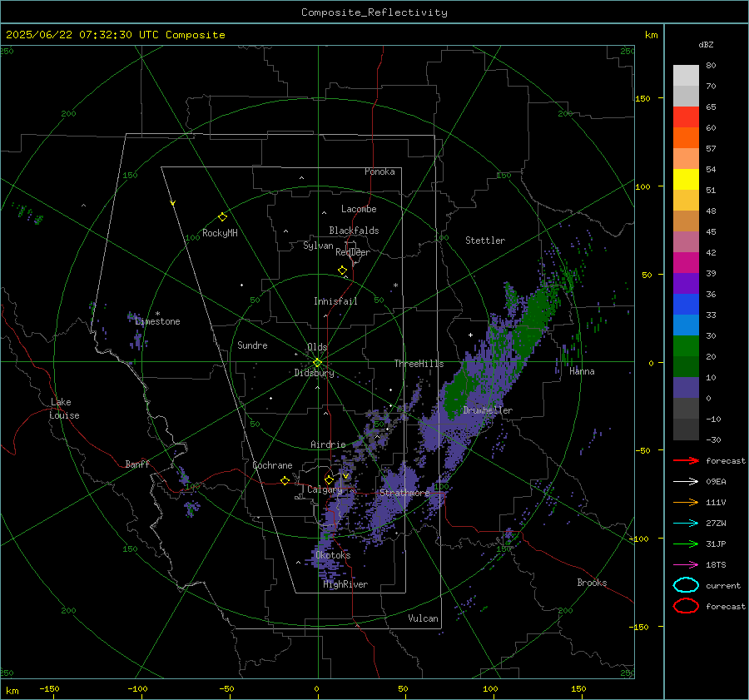The image size is (749, 700).
Task: Click the Limestone label
Action: pyautogui.click(x=157, y=321)
